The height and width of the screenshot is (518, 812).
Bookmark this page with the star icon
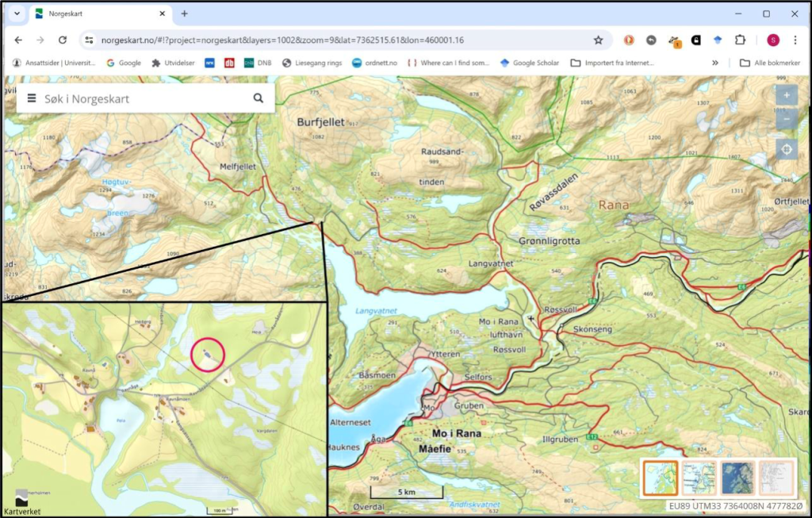point(599,40)
